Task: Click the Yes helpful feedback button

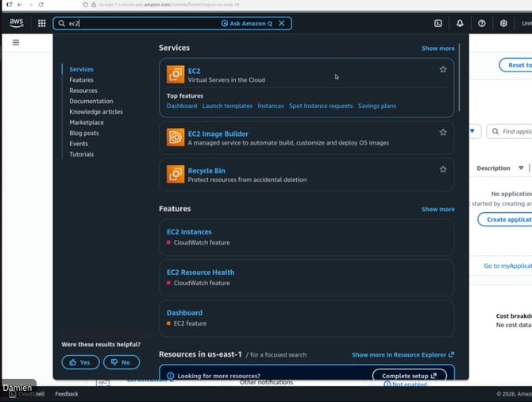Action: coord(80,362)
